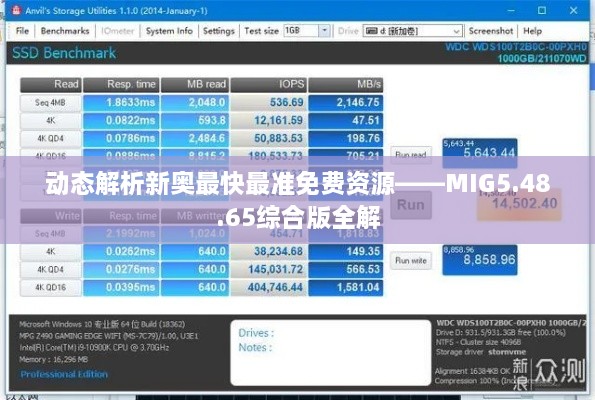
Task: Click the Write 4K QD4 test button
Action: [50, 269]
